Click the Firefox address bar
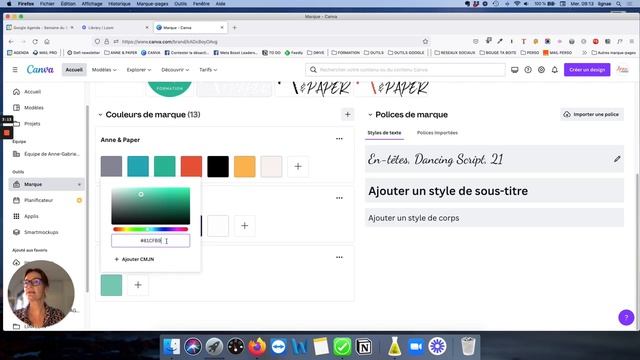Screen dimensions: 640x360 (261, 42)
